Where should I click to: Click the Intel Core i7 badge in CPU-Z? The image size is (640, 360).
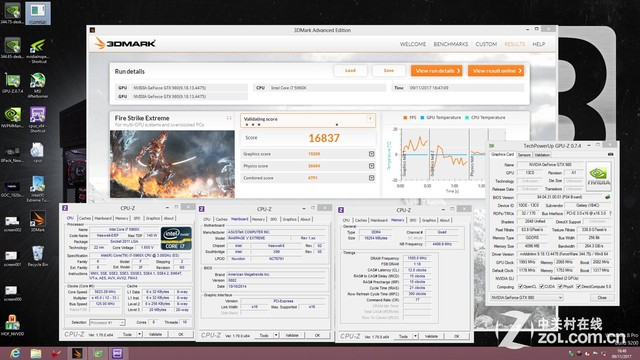coord(176,238)
